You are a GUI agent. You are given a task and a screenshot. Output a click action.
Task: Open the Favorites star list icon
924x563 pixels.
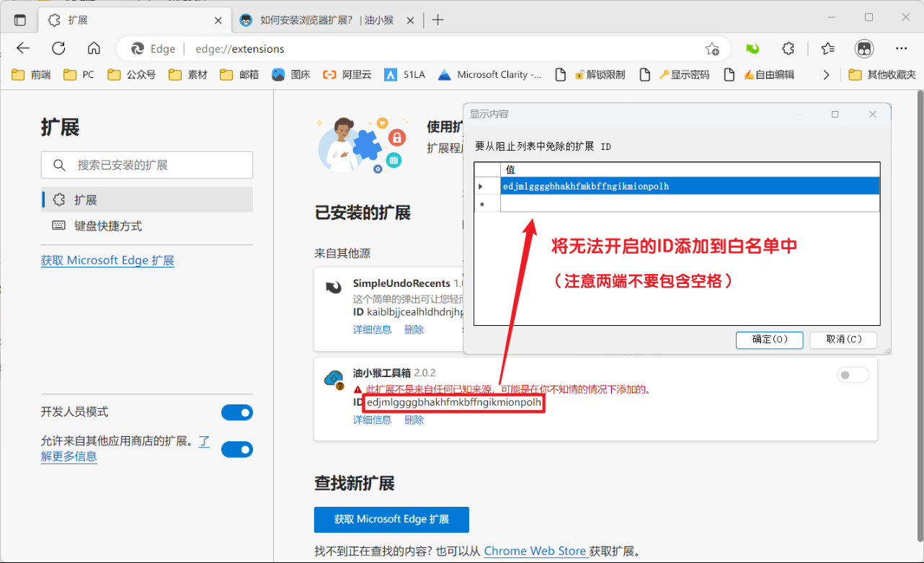coord(827,48)
